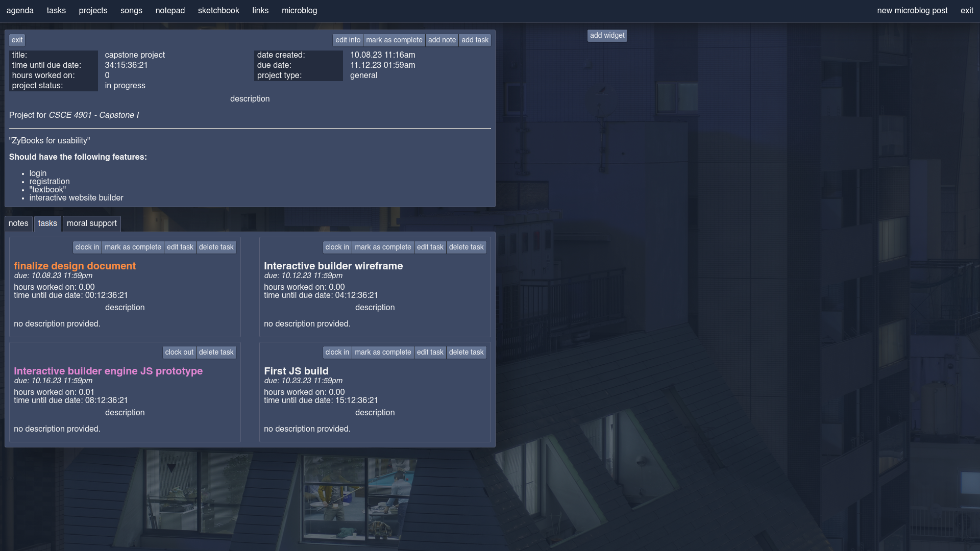Edit the finalize design document task

click(x=180, y=247)
